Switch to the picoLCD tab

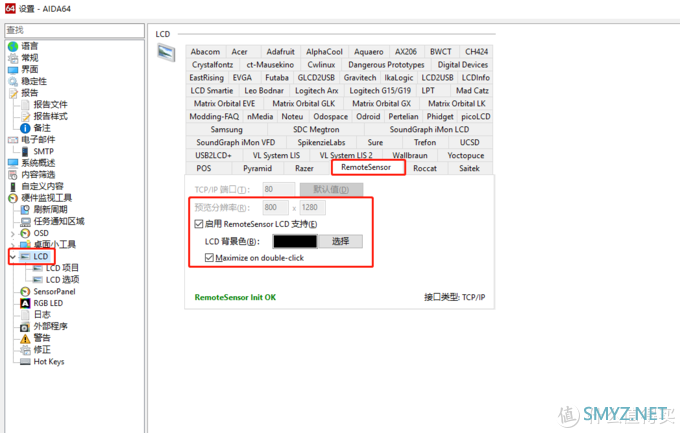point(475,116)
